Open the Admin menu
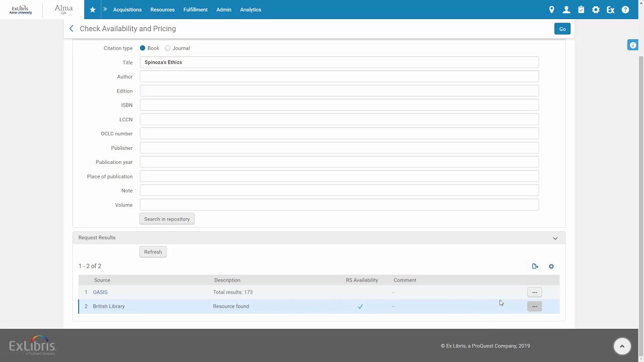 coord(224,10)
